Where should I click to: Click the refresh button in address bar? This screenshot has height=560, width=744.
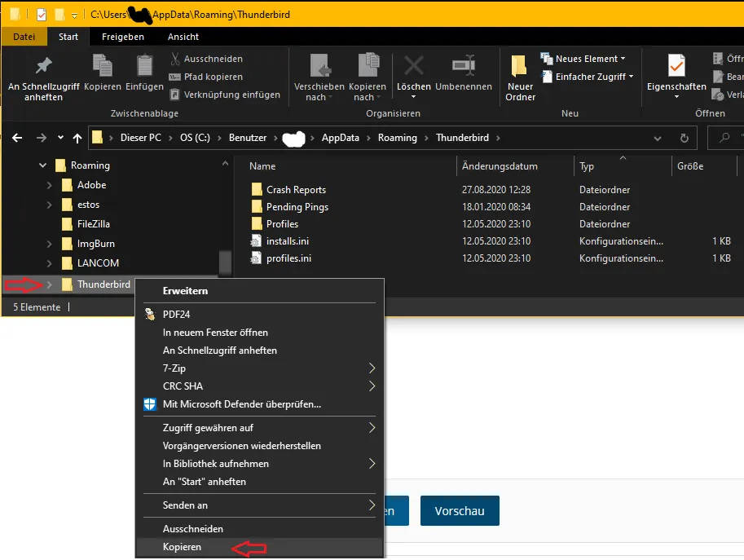click(685, 138)
